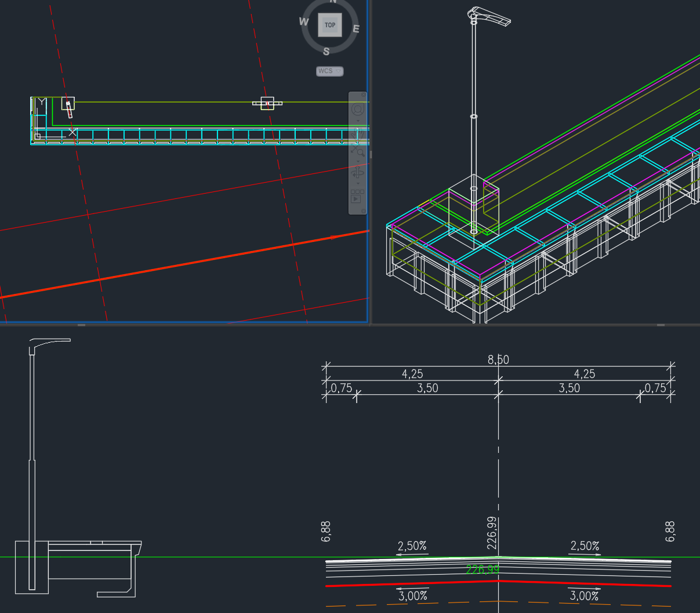
Task: Close the navigation bar
Action: (364, 95)
